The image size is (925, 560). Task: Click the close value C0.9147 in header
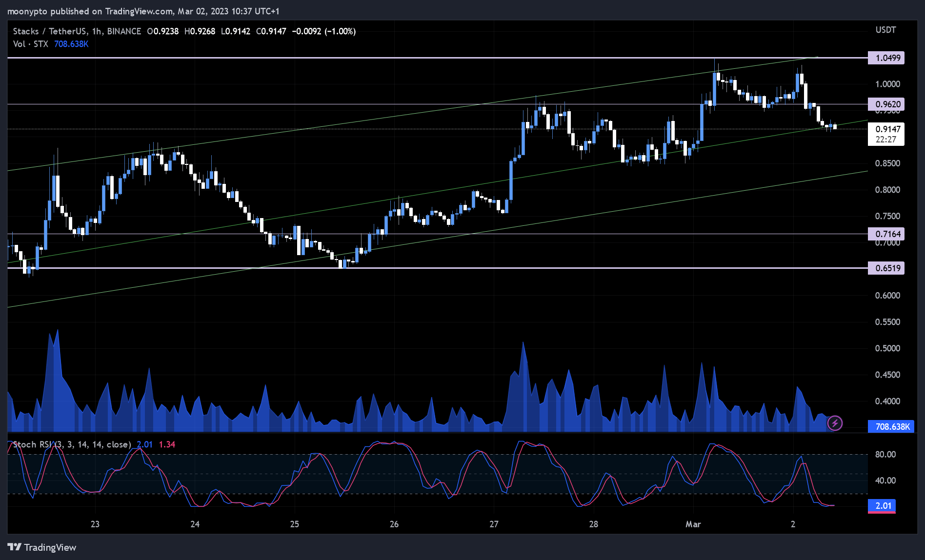[x=271, y=31]
